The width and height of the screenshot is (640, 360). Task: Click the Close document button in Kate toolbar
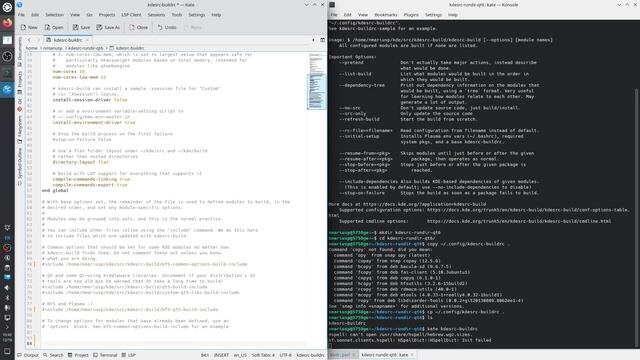pyautogui.click(x=139, y=27)
